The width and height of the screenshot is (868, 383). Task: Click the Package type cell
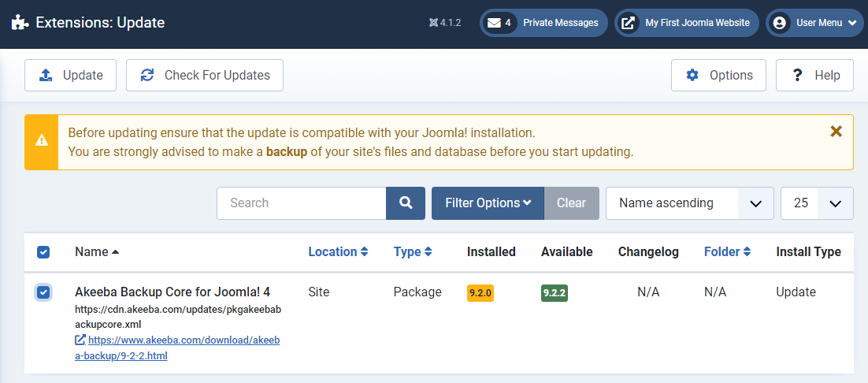(417, 292)
